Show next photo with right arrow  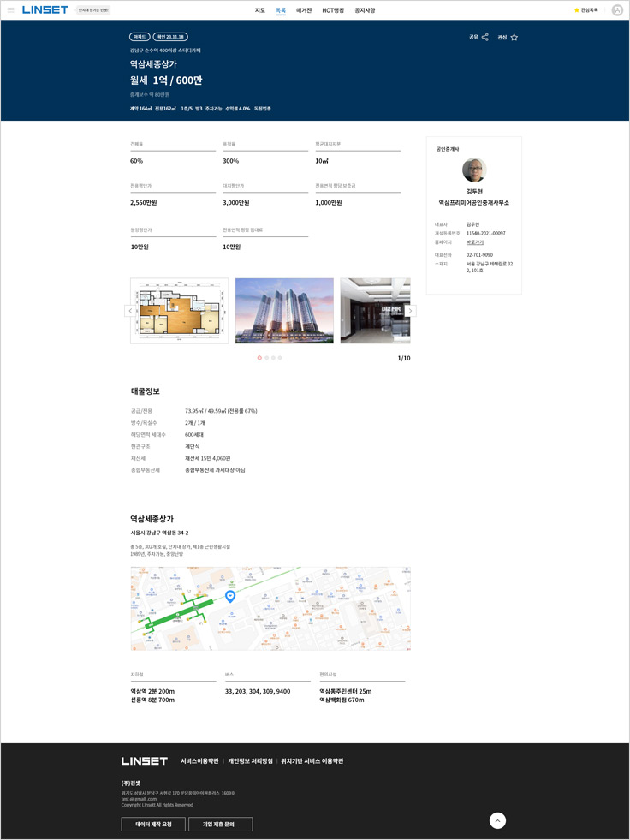point(411,311)
